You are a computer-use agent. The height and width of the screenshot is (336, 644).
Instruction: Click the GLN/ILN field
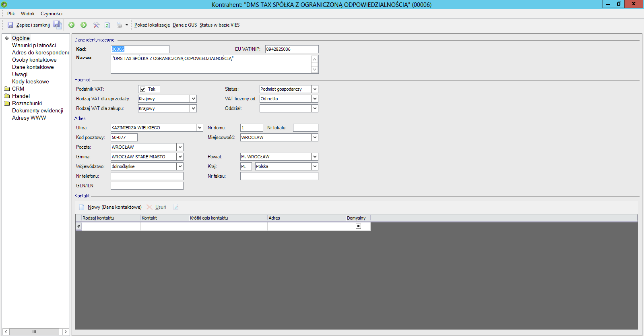(x=147, y=186)
